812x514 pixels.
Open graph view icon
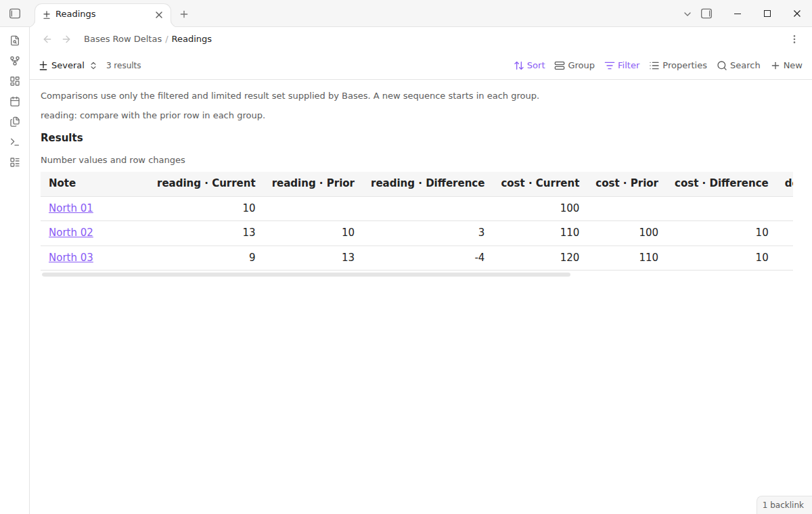coord(15,61)
